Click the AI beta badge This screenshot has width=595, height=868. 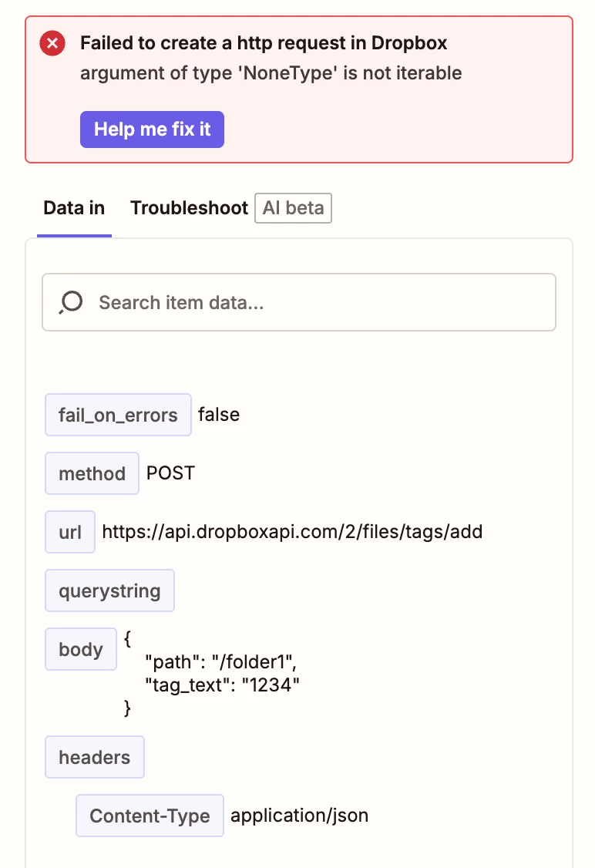pos(293,208)
